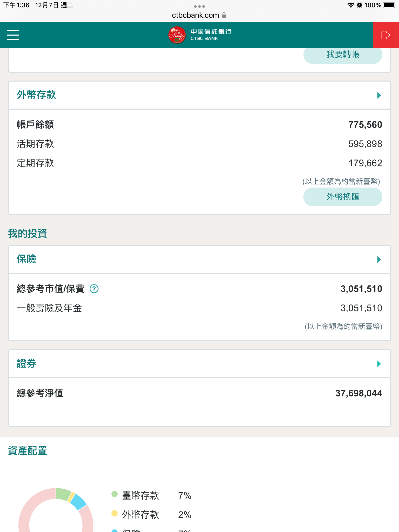The image size is (399, 532).
Task: Tap the red logout icon
Action: pyautogui.click(x=386, y=35)
